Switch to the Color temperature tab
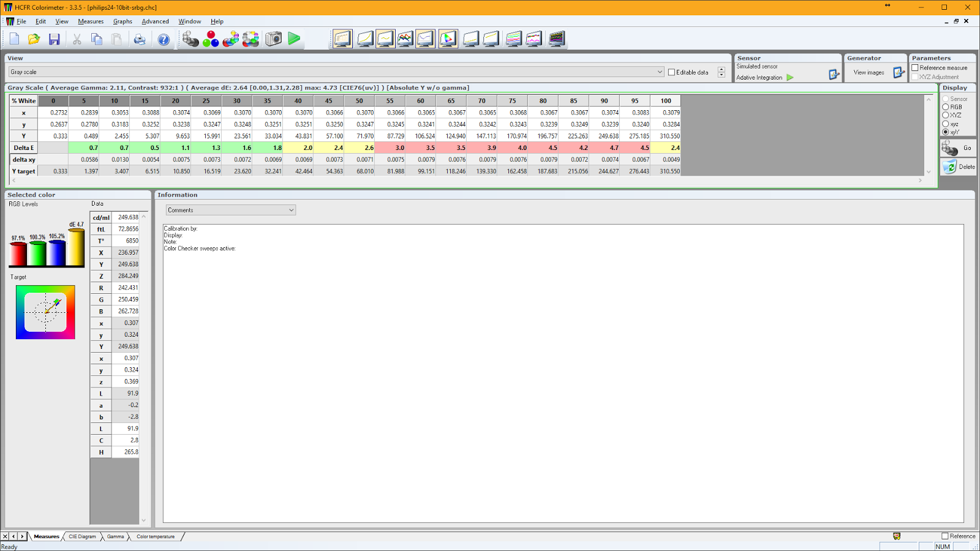This screenshot has height=551, width=980. coord(156,537)
